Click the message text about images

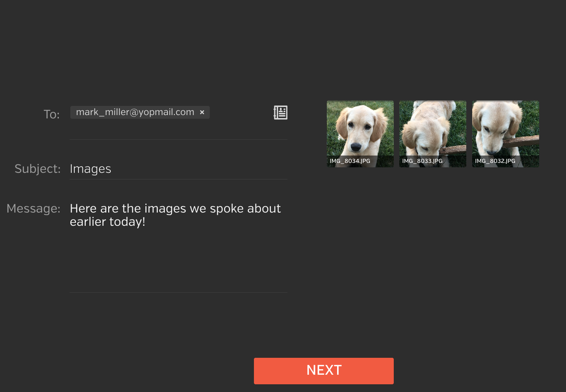[175, 215]
